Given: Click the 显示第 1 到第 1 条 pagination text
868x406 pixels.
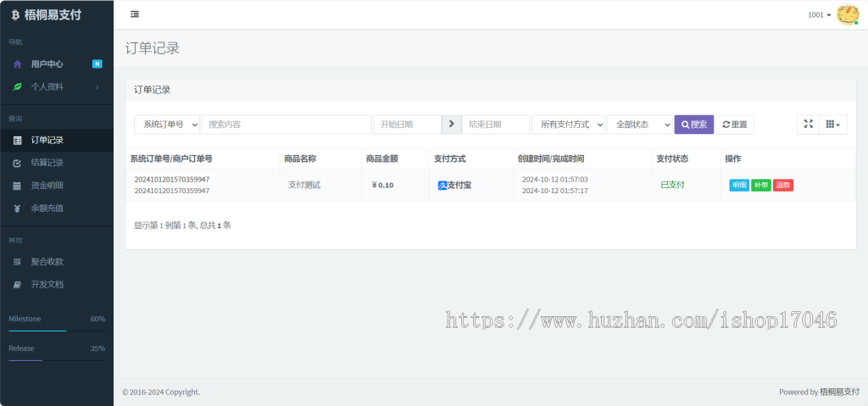Looking at the screenshot, I should point(183,225).
